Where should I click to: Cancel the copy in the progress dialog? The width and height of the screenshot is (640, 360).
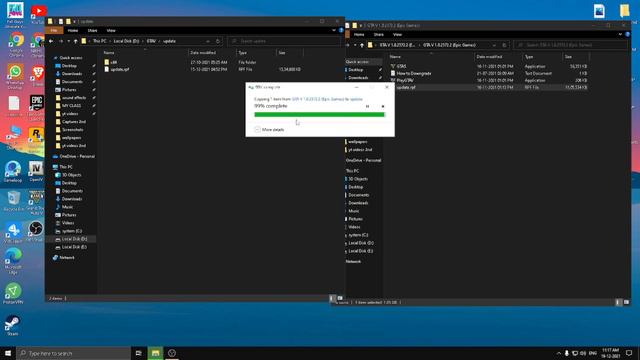point(383,106)
